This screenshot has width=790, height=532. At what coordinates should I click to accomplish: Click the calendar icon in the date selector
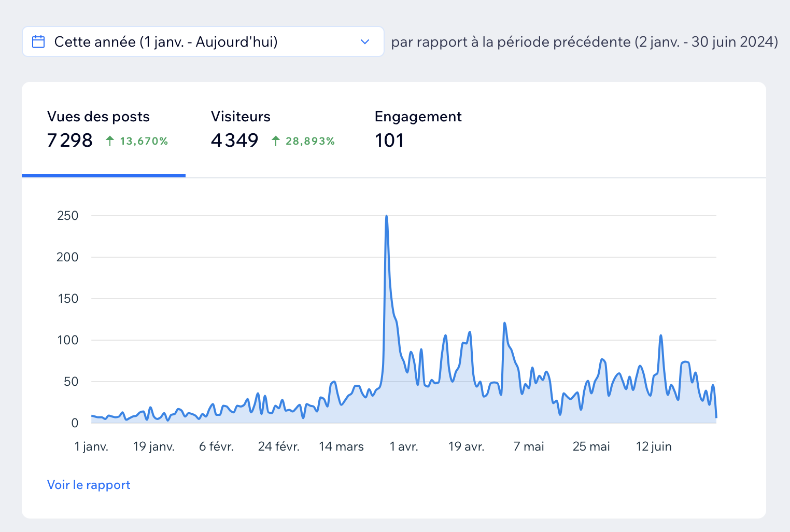tap(38, 41)
